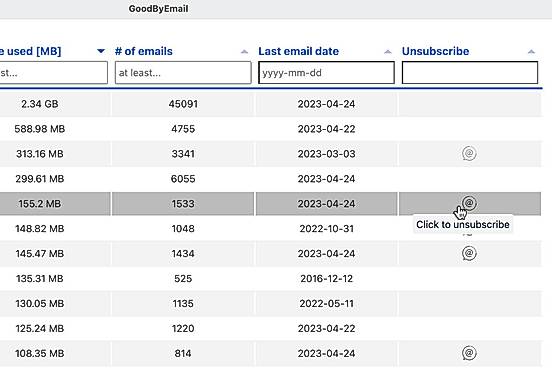Select the 148.82 MB cell

coord(55,229)
